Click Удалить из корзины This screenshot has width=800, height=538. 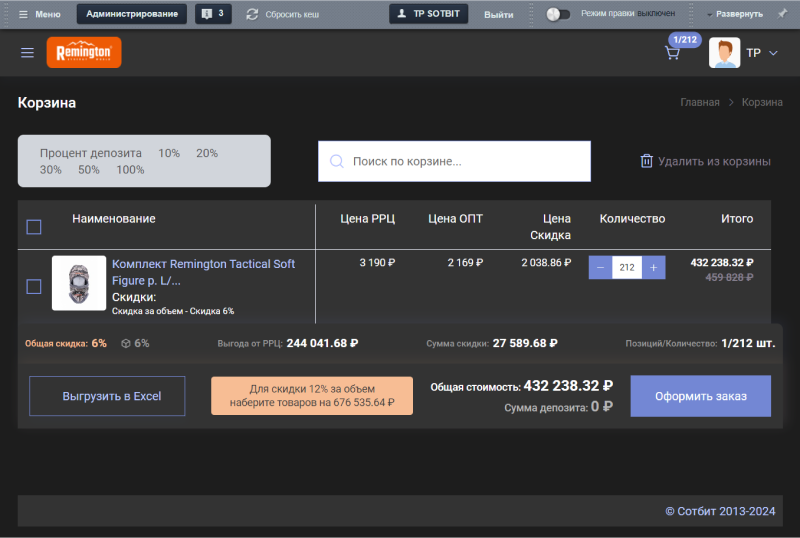[714, 161]
